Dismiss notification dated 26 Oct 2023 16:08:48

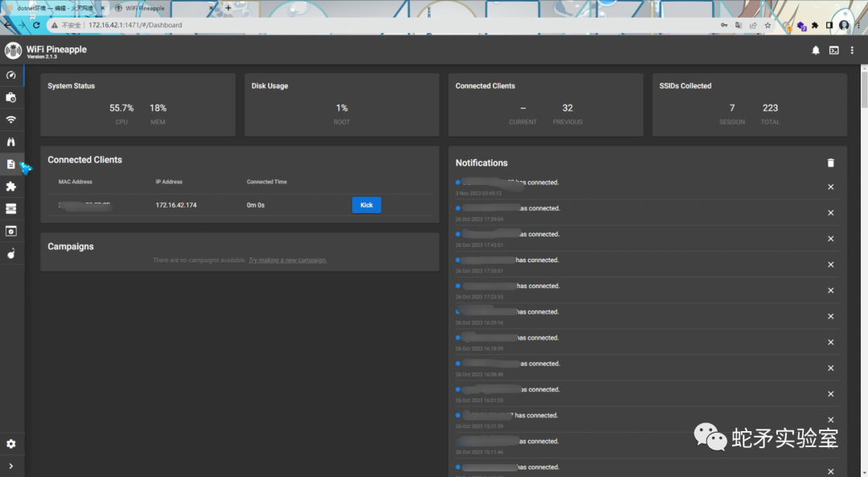(830, 368)
